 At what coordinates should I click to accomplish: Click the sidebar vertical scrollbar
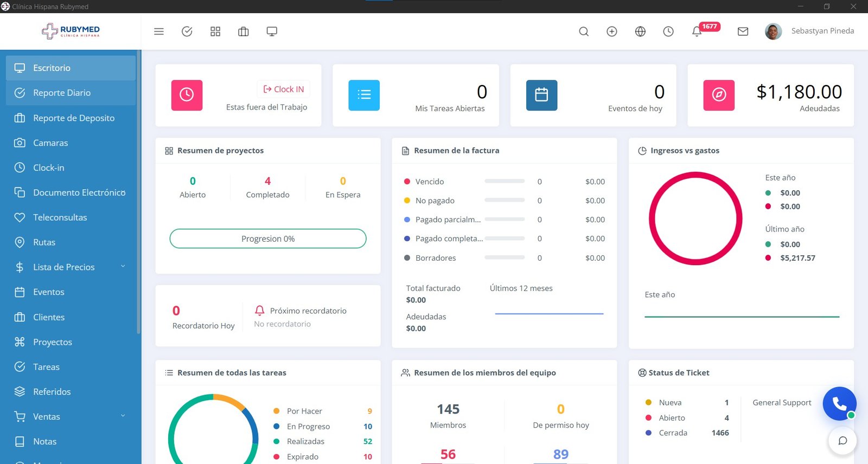[x=139, y=190]
